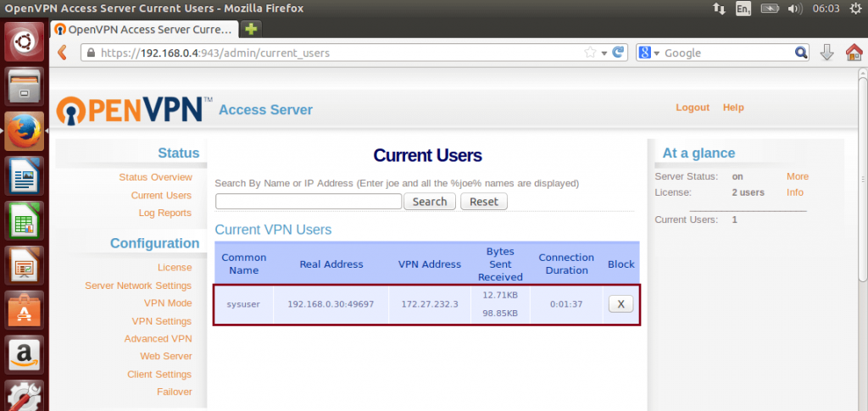Open Server Network Settings link
The image size is (868, 411).
(138, 286)
